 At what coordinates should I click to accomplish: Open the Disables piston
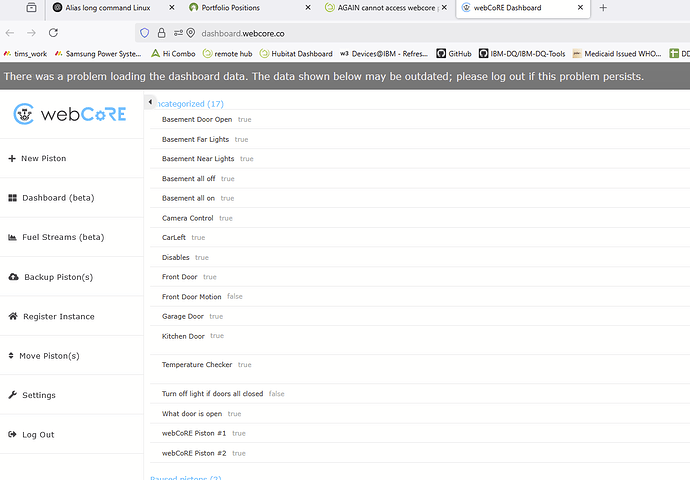[176, 257]
